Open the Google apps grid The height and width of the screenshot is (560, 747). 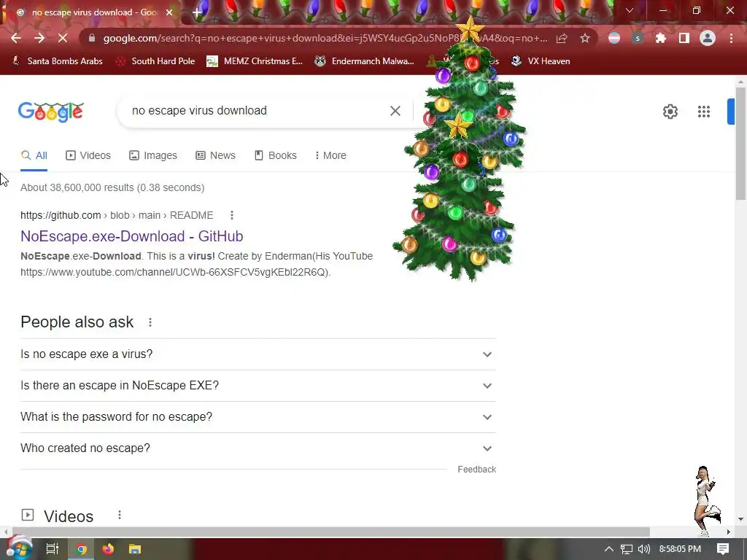click(704, 112)
